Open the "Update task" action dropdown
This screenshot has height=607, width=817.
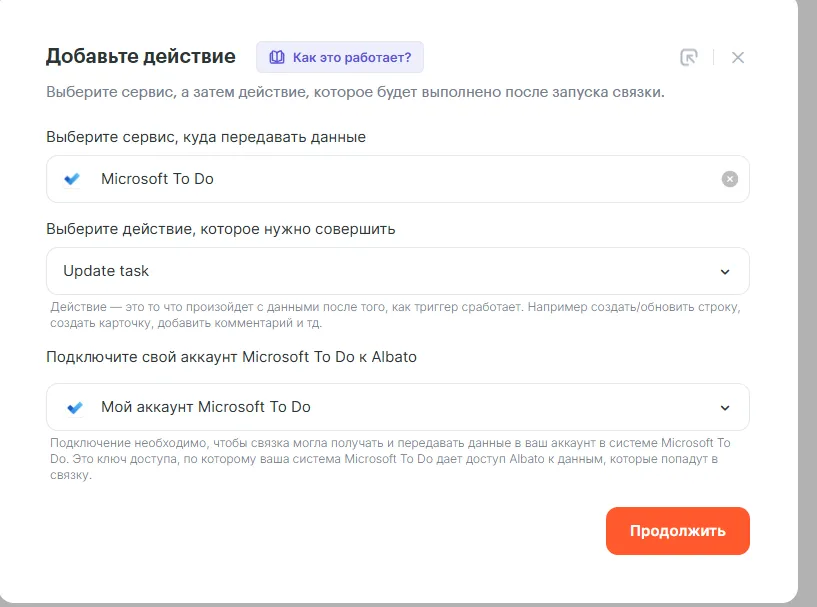point(397,271)
